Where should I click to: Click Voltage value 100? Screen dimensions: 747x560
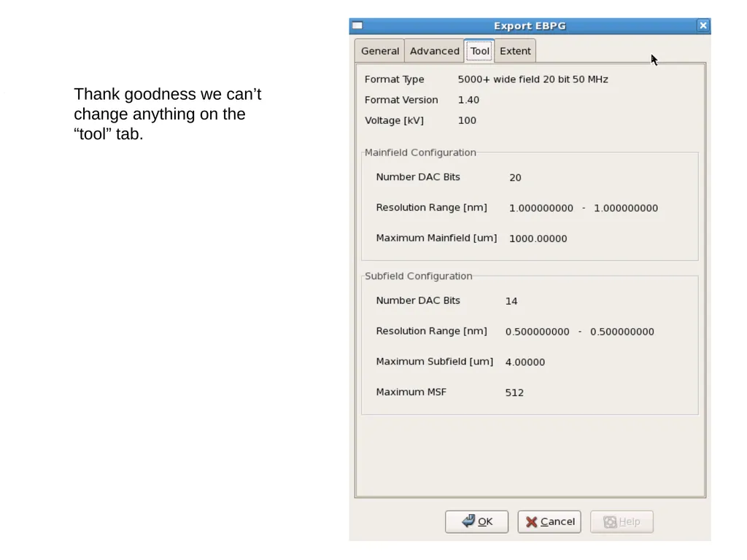coord(467,120)
